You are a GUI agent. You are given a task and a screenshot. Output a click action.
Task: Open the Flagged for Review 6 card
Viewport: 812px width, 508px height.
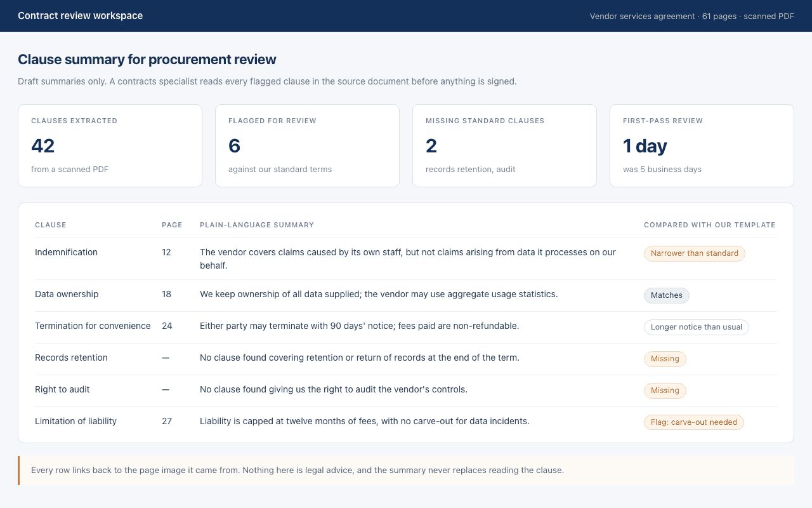tap(307, 145)
